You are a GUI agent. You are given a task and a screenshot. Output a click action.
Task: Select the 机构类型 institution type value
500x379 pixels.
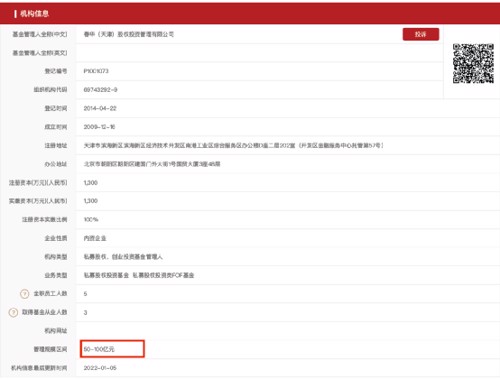(x=123, y=257)
